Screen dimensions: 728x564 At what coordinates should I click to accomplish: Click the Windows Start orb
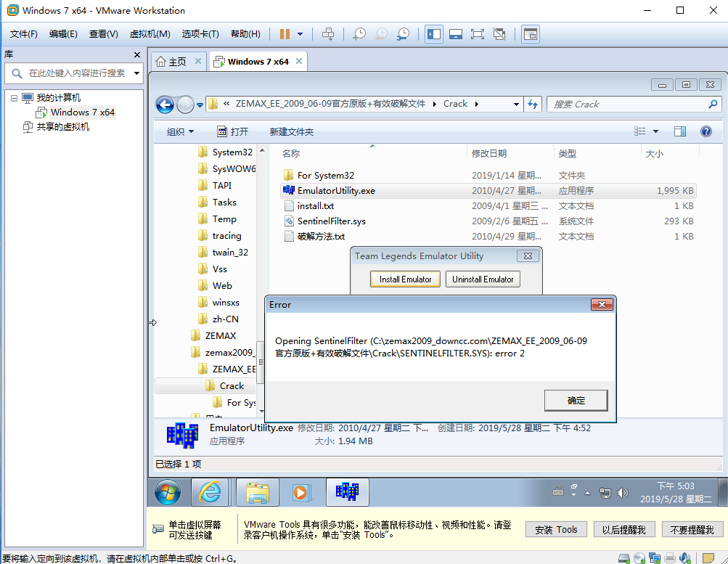click(168, 493)
